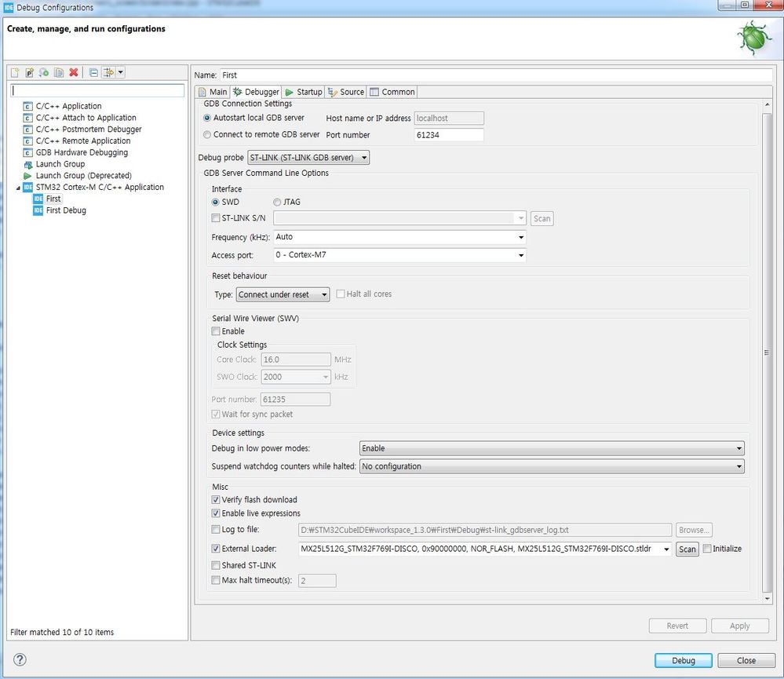The width and height of the screenshot is (784, 679).
Task: Click the green arrow icon on Startup tab
Action: pos(290,92)
